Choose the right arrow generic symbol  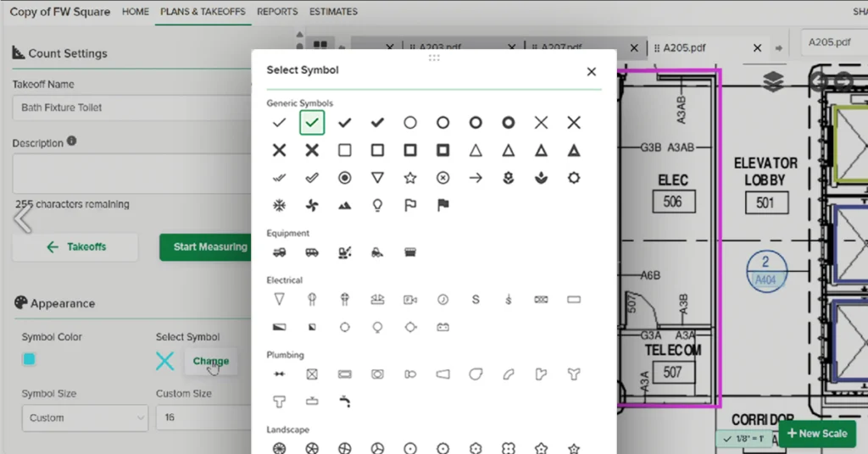click(x=476, y=178)
